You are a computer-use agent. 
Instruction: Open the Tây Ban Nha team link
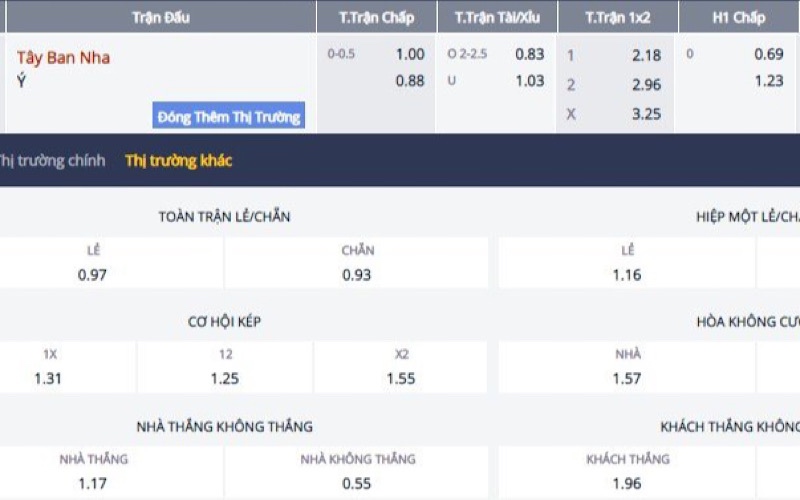tap(63, 57)
